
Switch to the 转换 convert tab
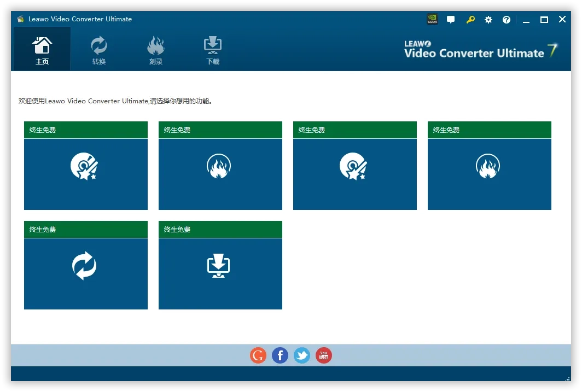point(98,49)
